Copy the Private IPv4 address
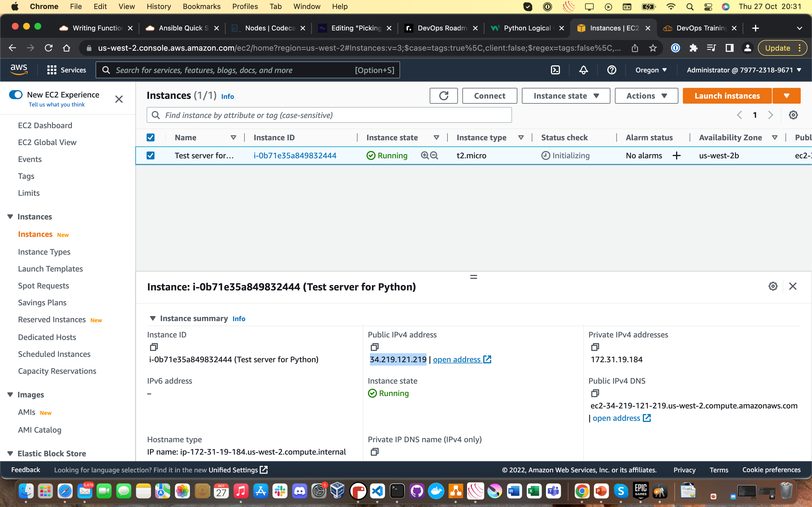The height and width of the screenshot is (507, 812). [595, 347]
